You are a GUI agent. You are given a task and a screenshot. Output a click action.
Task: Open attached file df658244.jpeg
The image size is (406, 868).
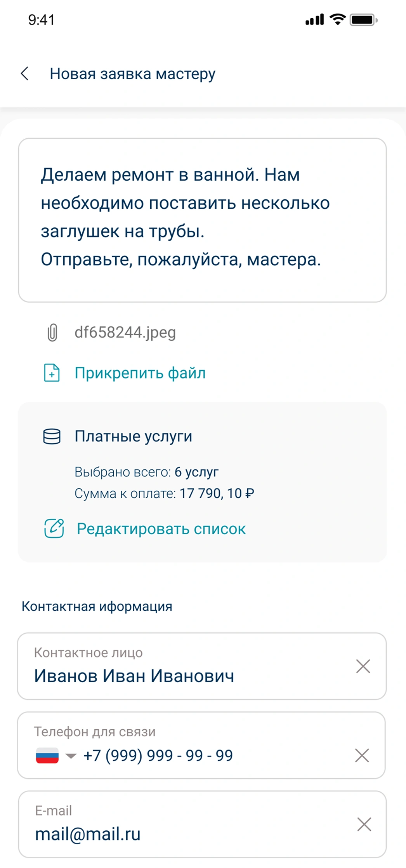click(125, 333)
